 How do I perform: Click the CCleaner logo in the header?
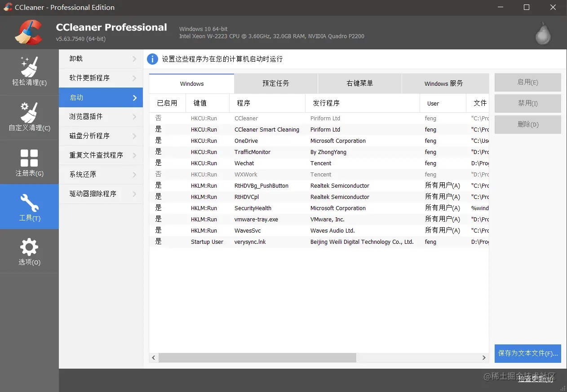28,32
